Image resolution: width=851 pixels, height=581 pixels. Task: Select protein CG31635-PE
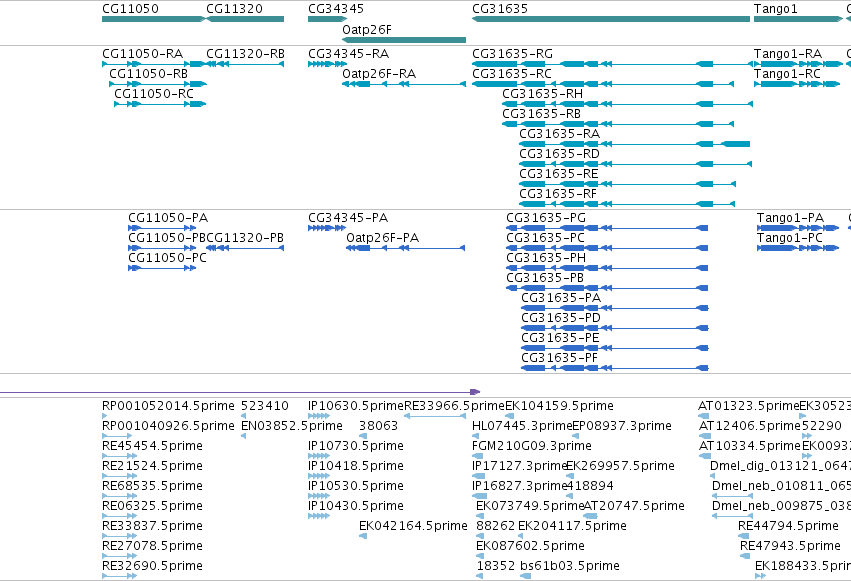[x=615, y=349]
